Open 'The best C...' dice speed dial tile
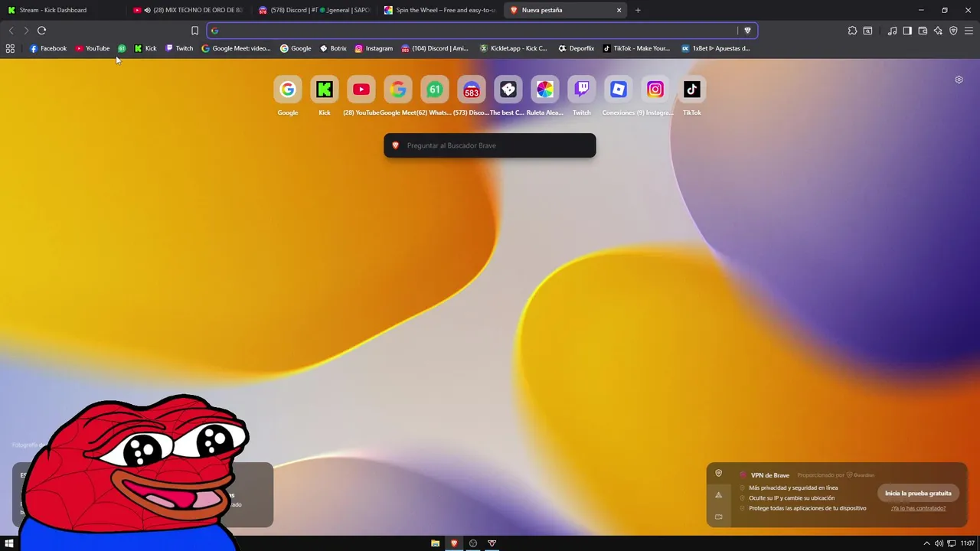 pyautogui.click(x=508, y=90)
